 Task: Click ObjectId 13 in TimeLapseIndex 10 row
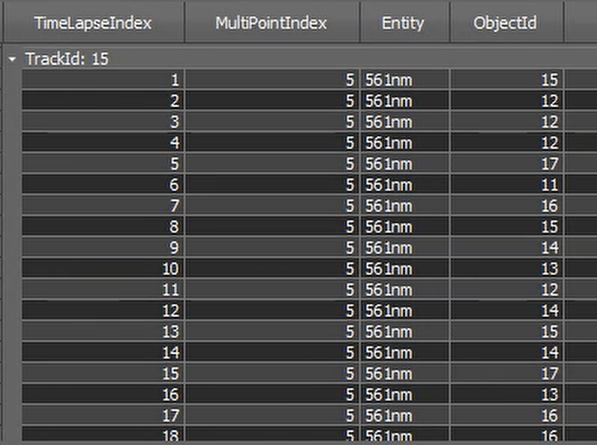507,268
